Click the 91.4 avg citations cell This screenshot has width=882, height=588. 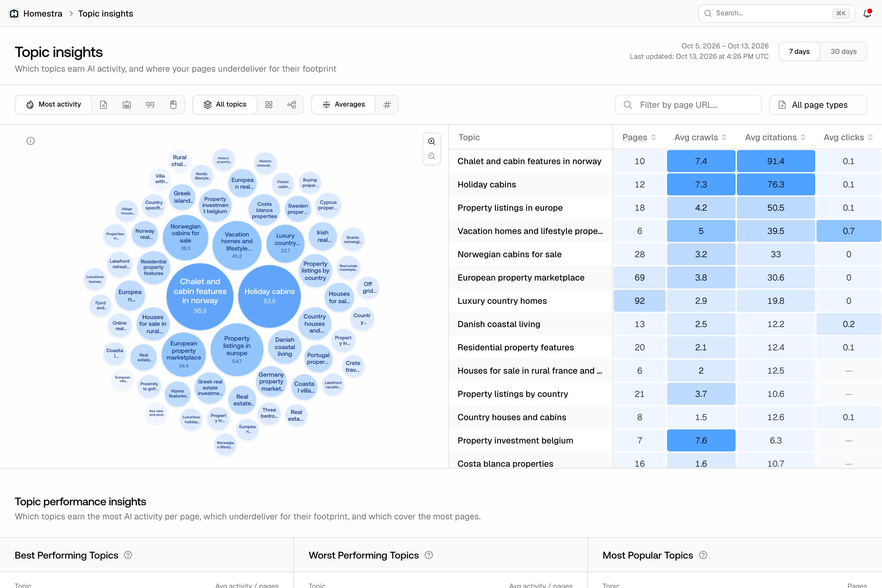[x=775, y=161]
